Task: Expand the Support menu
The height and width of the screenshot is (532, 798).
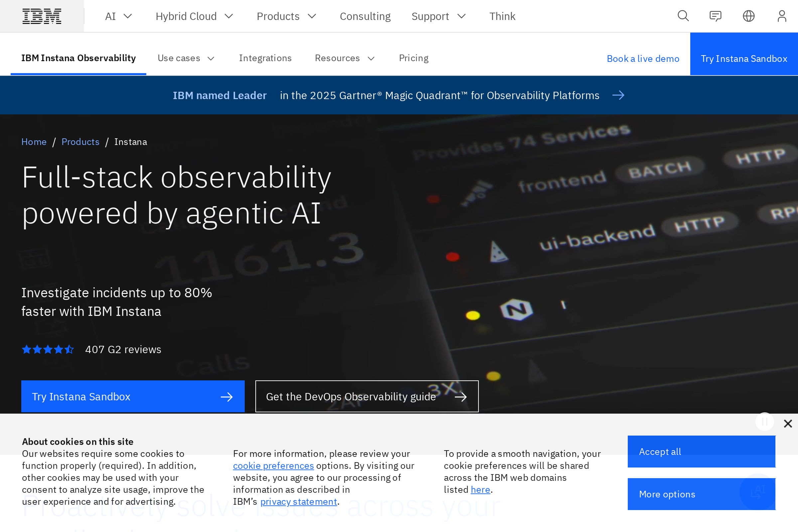Action: coord(438,16)
